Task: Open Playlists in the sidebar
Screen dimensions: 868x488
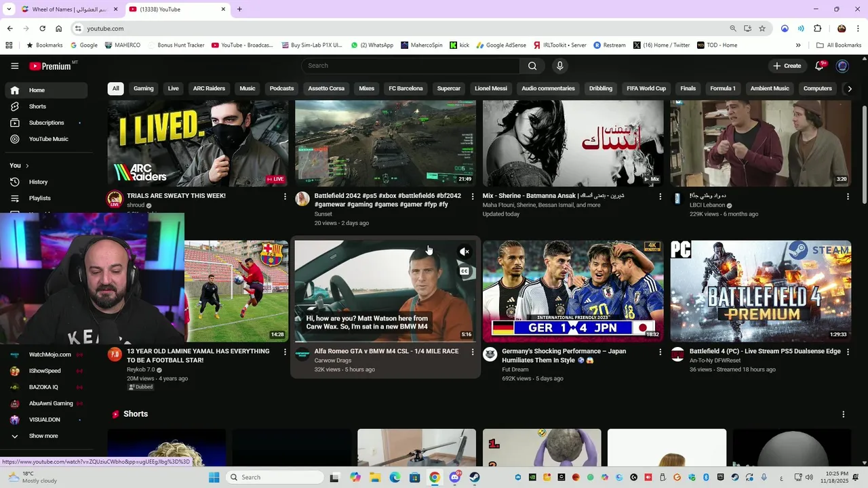Action: tap(46, 198)
